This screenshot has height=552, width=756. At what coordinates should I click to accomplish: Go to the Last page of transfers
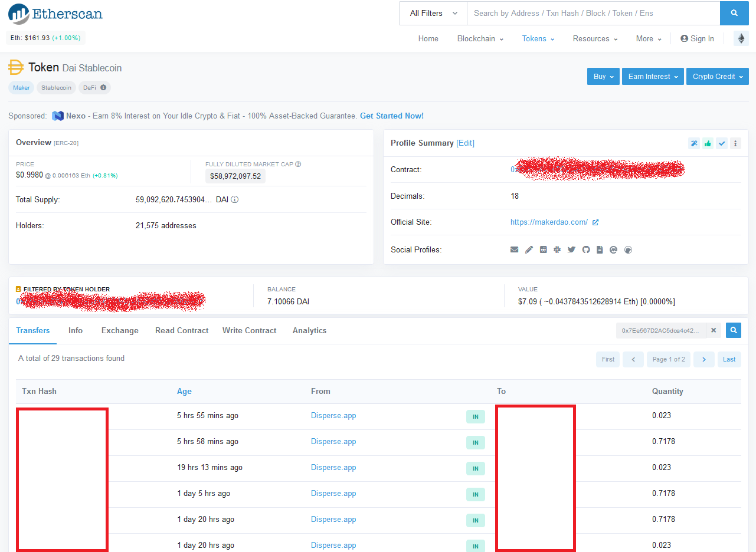pyautogui.click(x=729, y=359)
